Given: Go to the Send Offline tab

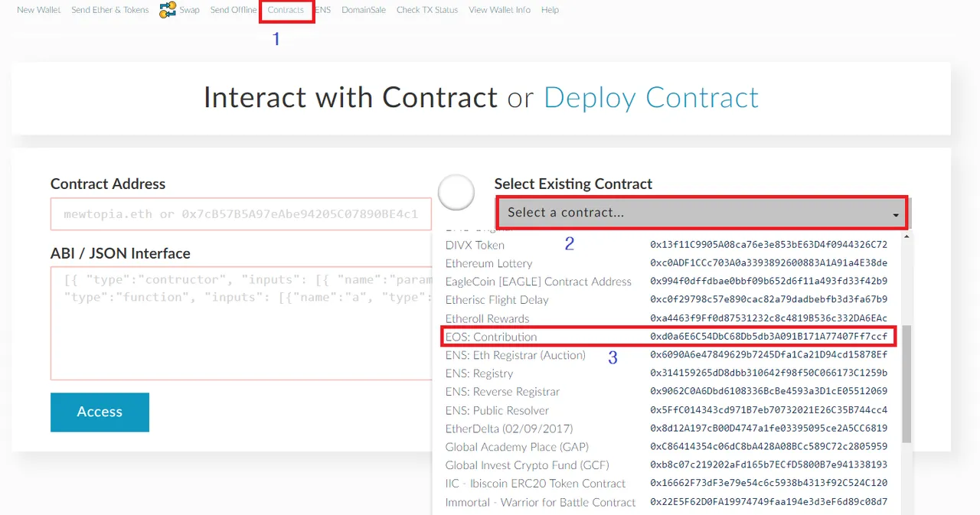Looking at the screenshot, I should click(x=234, y=10).
